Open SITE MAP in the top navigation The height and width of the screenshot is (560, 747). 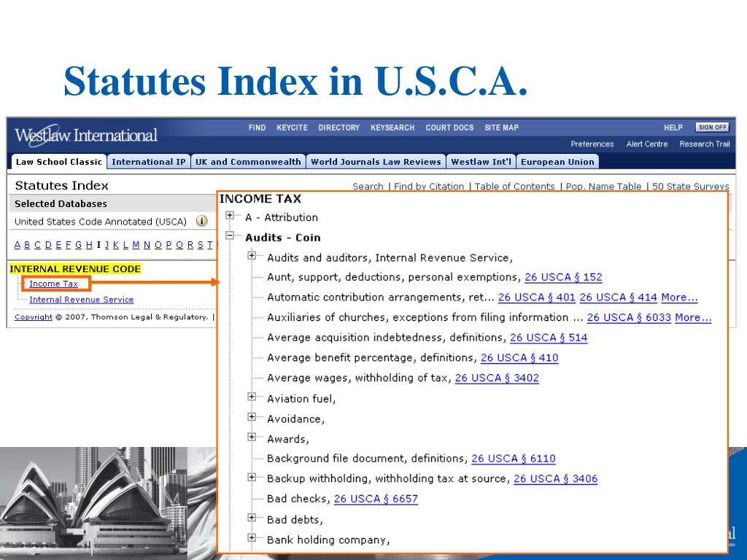pos(501,128)
